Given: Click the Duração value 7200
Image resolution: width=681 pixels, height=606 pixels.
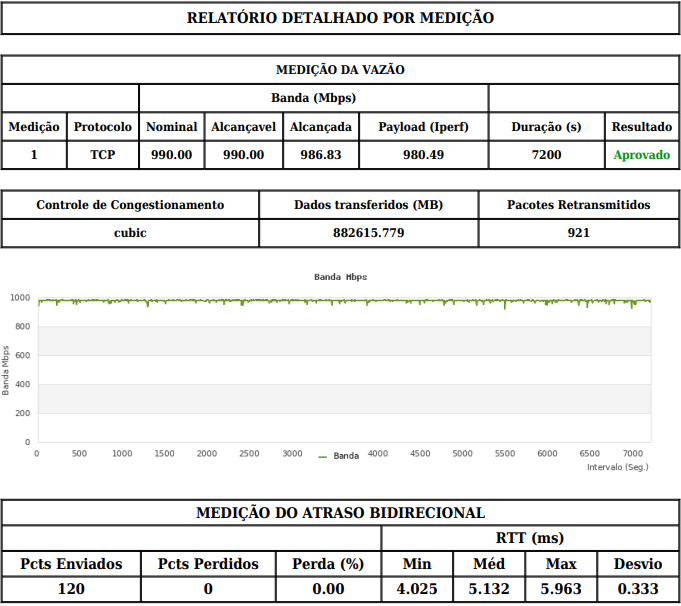Looking at the screenshot, I should (546, 155).
